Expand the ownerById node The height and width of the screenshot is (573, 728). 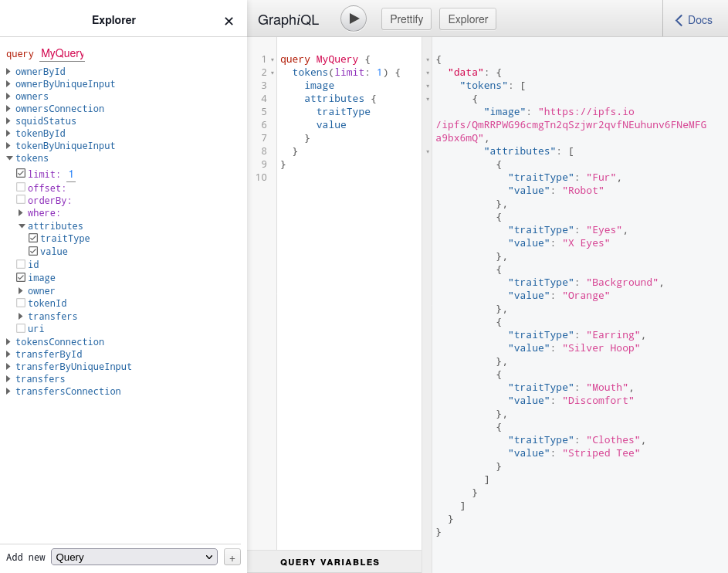pos(8,72)
